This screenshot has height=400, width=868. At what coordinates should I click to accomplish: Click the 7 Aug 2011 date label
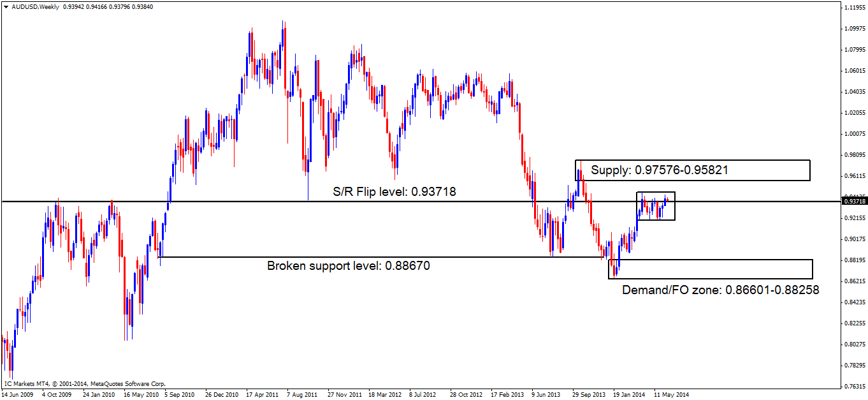coord(302,394)
